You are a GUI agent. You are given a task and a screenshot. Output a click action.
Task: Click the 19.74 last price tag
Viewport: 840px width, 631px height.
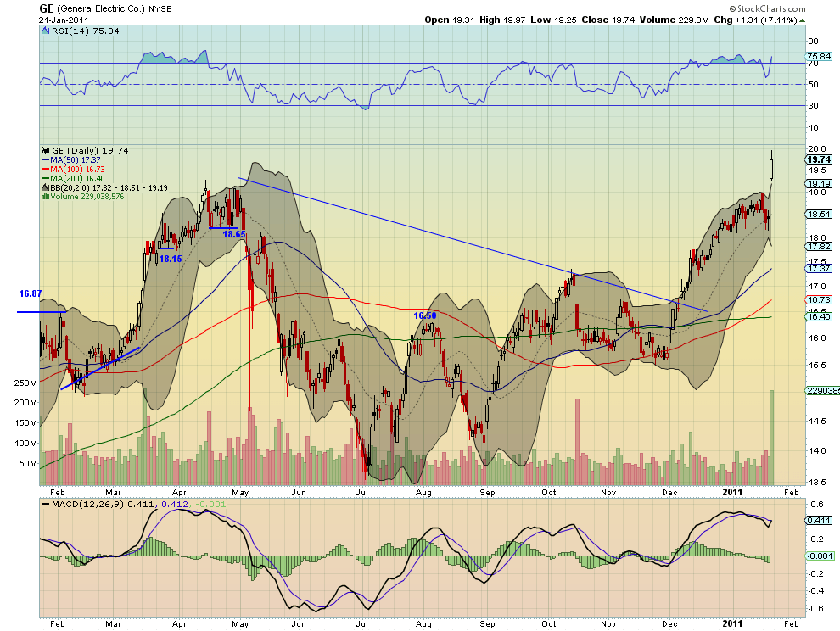[819, 159]
